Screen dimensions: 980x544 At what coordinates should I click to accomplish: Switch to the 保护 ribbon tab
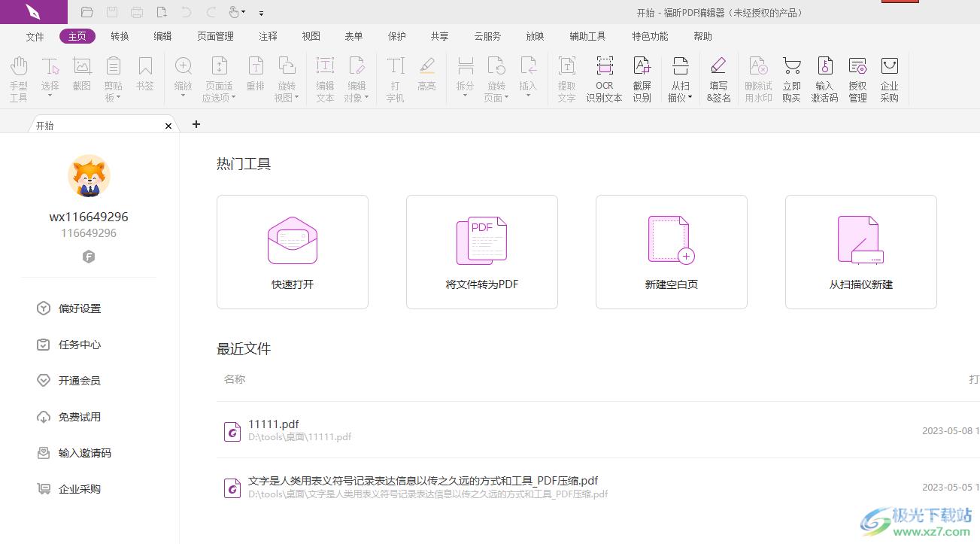pos(397,36)
